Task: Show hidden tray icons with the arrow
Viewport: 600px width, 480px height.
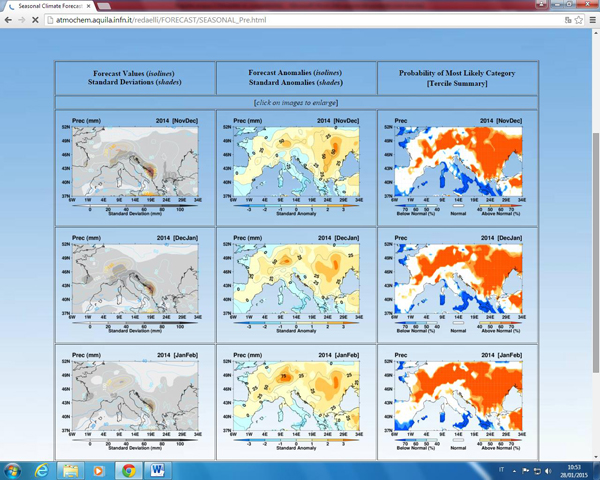Action: point(514,471)
